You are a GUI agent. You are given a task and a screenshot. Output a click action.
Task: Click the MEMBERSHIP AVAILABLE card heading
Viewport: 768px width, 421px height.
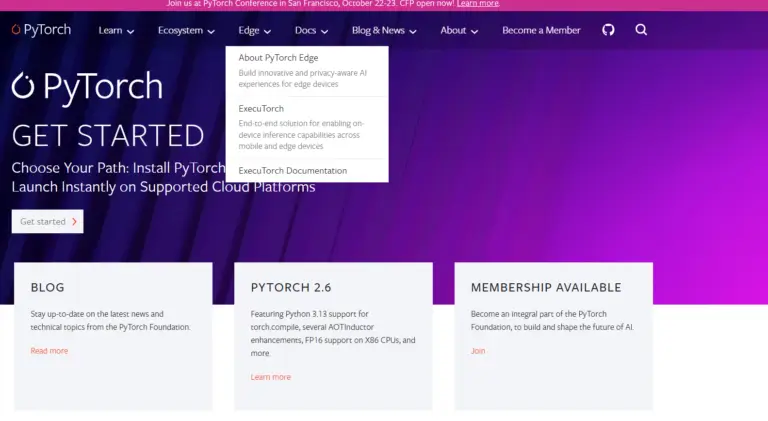pyautogui.click(x=546, y=288)
